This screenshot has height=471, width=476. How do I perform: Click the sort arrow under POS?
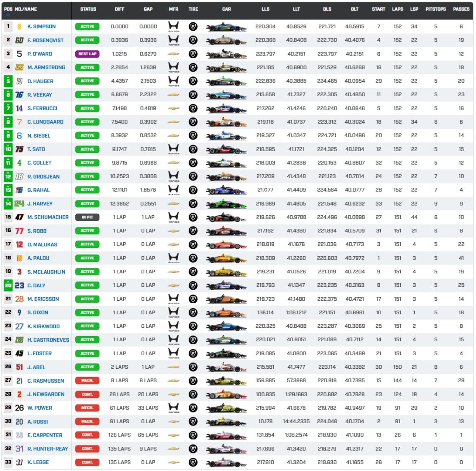click(8, 15)
